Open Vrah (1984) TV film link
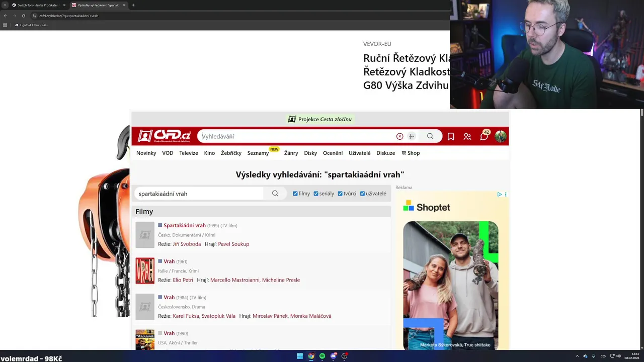 [169, 297]
